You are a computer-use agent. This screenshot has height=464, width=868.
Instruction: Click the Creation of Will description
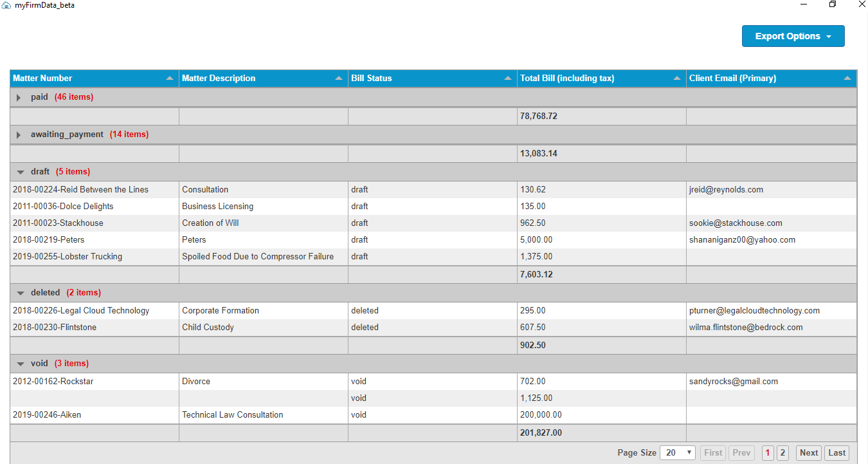pos(211,223)
